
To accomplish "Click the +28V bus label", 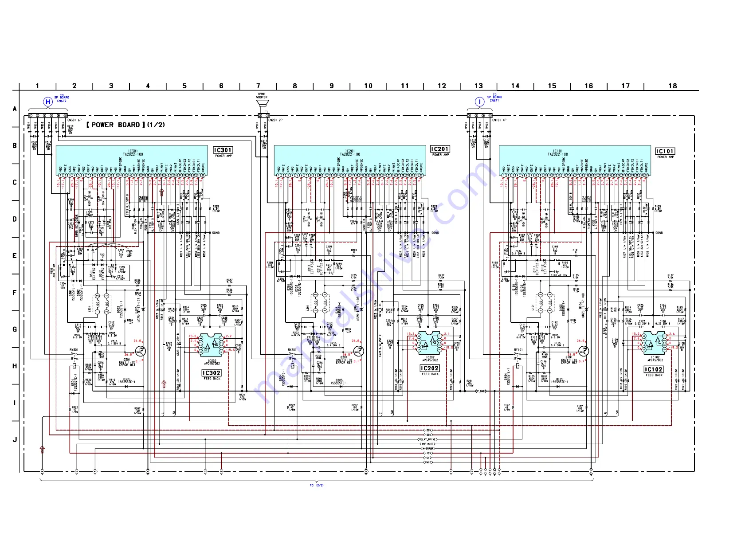I will tap(428, 435).
